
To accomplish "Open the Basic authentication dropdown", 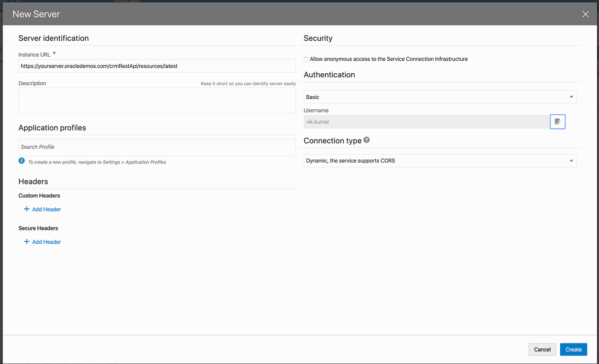I will click(x=440, y=96).
